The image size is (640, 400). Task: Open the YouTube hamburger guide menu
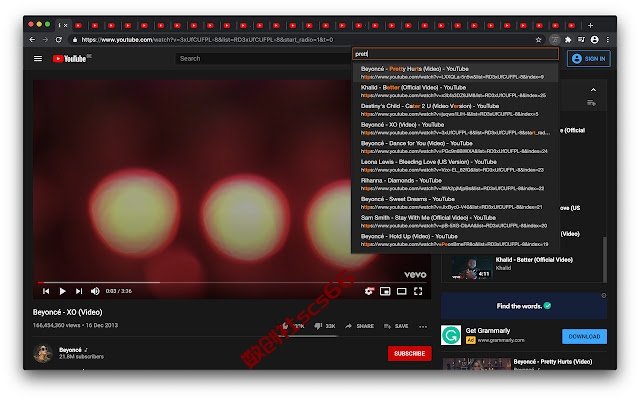38,59
